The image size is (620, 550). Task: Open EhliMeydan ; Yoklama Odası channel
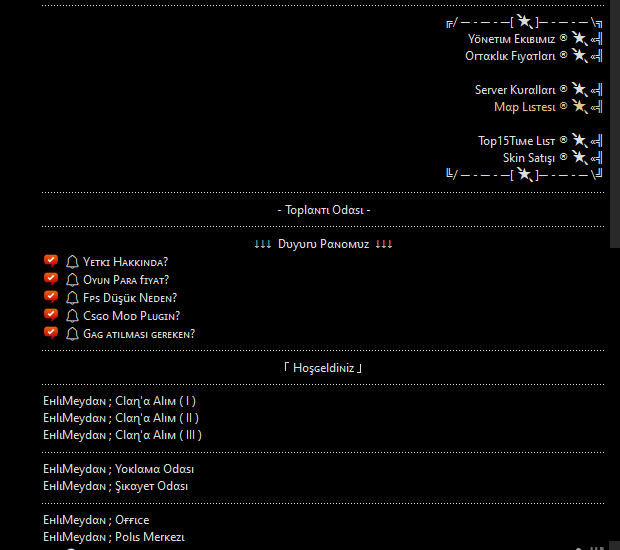pyautogui.click(x=119, y=469)
